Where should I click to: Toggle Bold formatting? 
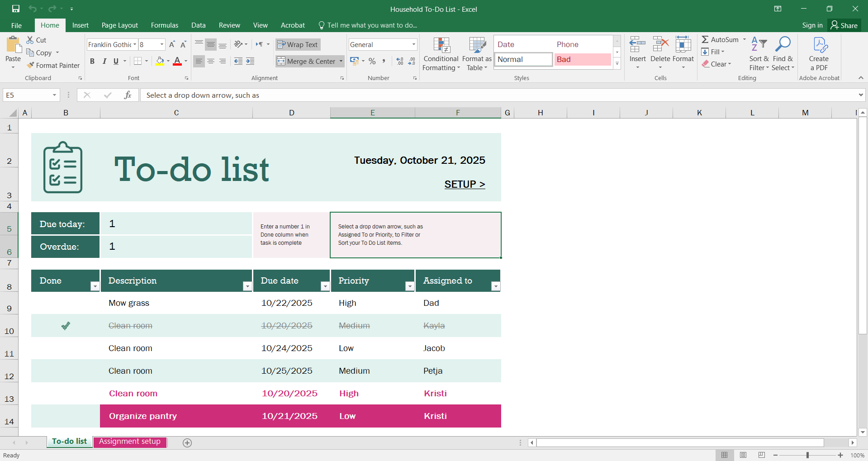[x=92, y=61]
